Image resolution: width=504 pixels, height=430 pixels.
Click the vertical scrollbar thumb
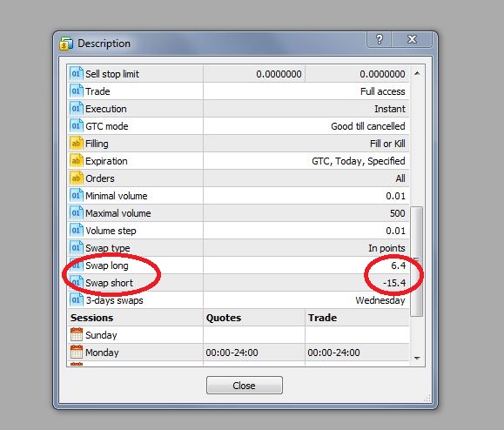coord(417,261)
